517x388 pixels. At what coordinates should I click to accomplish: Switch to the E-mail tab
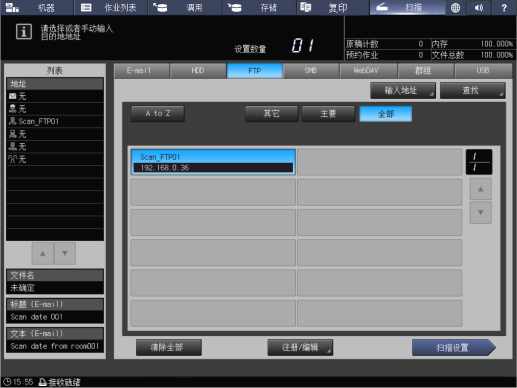(x=141, y=71)
